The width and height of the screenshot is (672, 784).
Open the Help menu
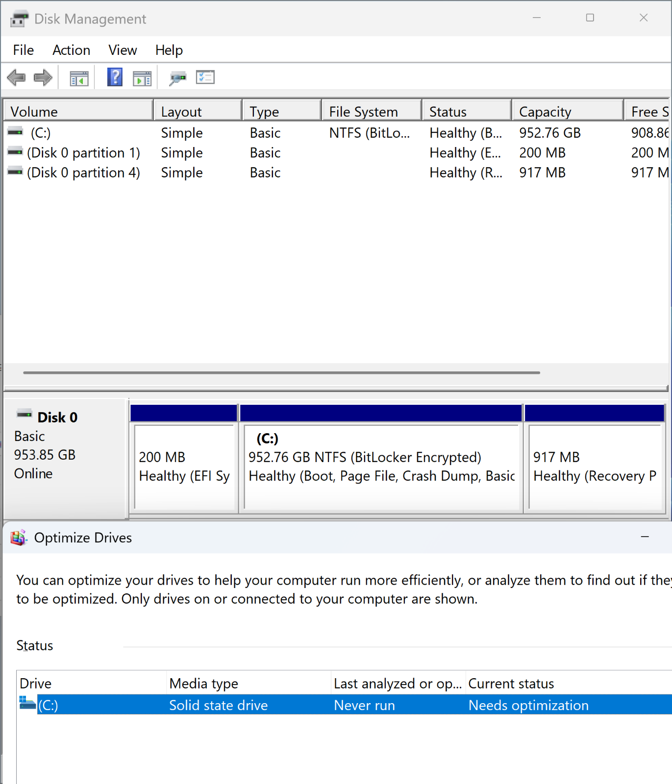[x=169, y=50]
